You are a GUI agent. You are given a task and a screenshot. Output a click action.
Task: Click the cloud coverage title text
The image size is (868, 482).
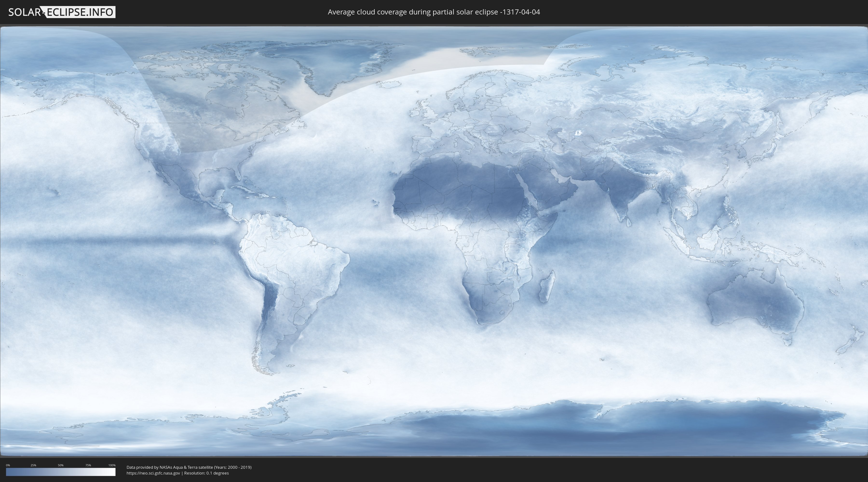[434, 12]
